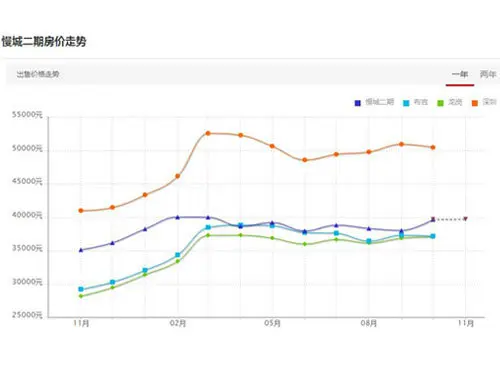The height and width of the screenshot is (375, 500).
Task: Click the 45000元 y-axis label
Action: coord(27,182)
